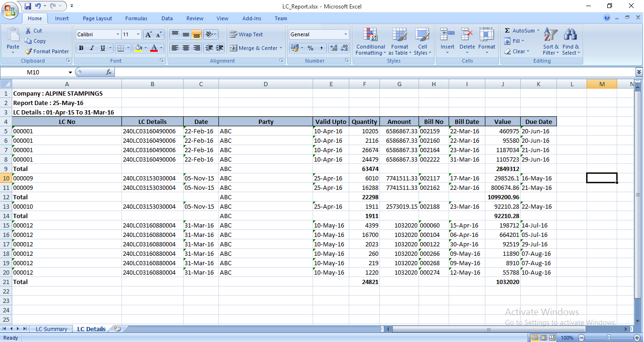This screenshot has height=342, width=644.
Task: Toggle Wrap Text for the cell
Action: (246, 34)
